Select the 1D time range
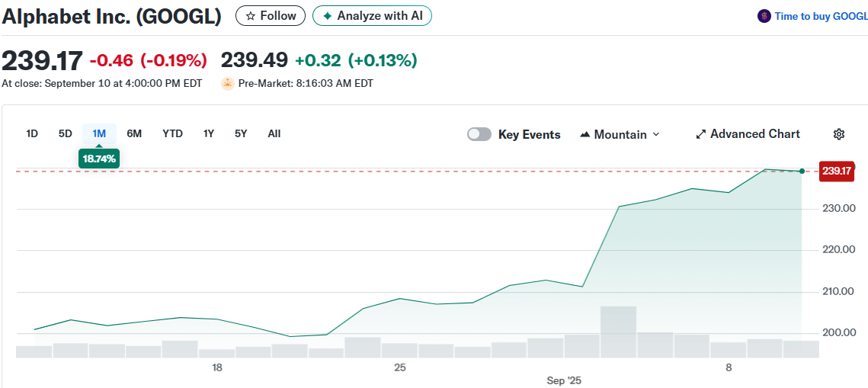The width and height of the screenshot is (868, 388). (x=32, y=133)
